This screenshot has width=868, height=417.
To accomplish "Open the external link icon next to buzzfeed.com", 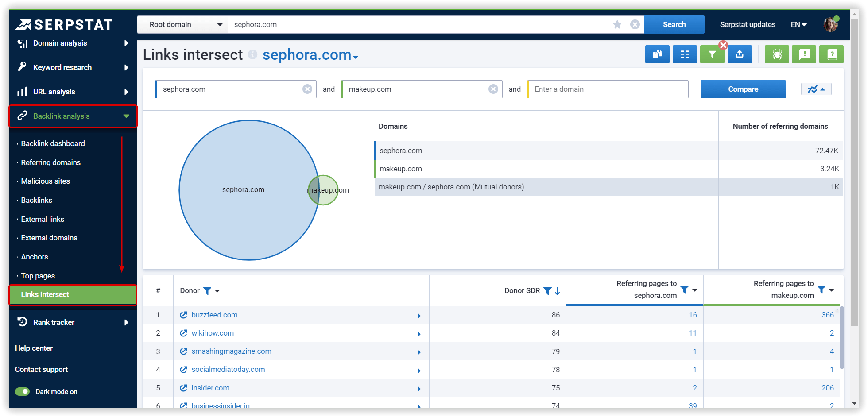I will [184, 315].
